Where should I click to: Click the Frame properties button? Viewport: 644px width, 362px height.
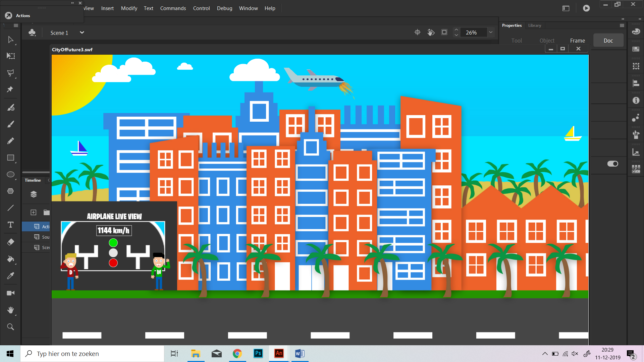[577, 41]
